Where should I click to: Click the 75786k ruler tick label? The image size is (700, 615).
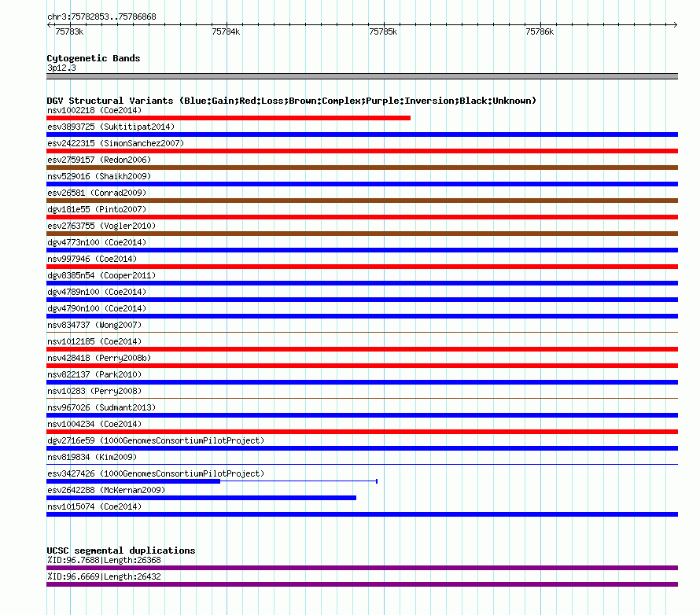540,31
